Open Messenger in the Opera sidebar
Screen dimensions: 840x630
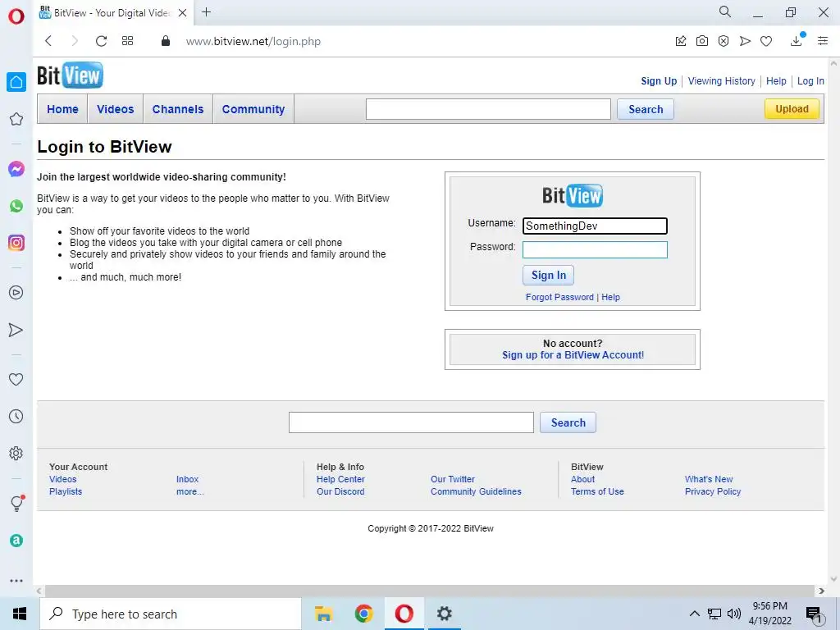(x=16, y=169)
